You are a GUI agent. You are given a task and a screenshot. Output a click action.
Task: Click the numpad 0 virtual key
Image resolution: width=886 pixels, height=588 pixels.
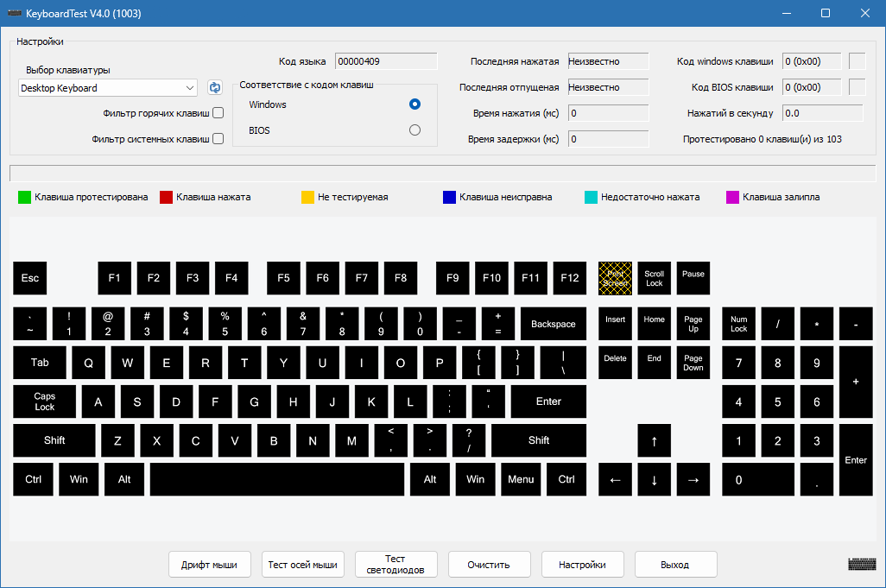pos(757,479)
